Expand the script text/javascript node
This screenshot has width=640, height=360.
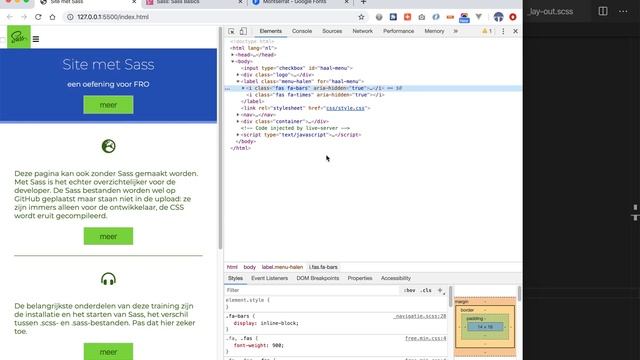pos(238,135)
